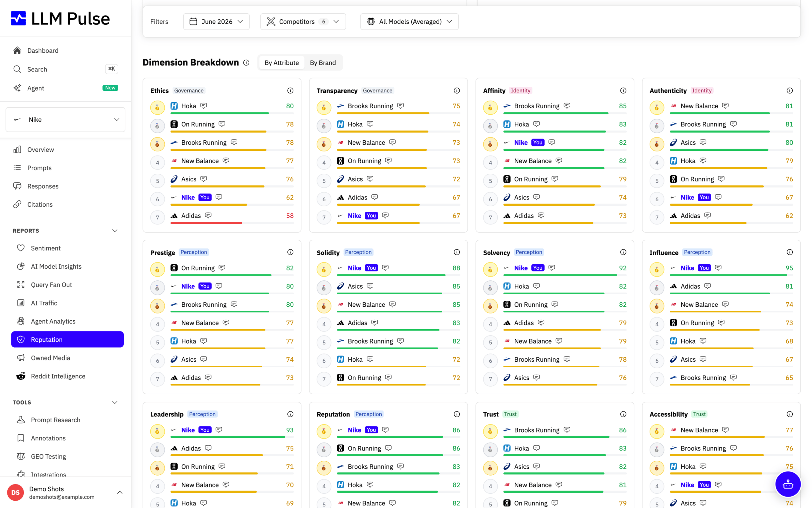The width and height of the screenshot is (812, 508).
Task: Open comment icon beside Nike in Transparency
Action: click(385, 215)
